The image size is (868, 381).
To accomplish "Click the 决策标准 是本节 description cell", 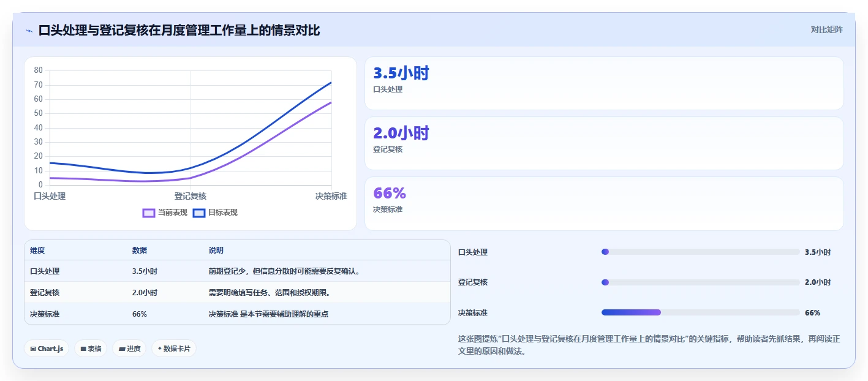I will (x=268, y=314).
